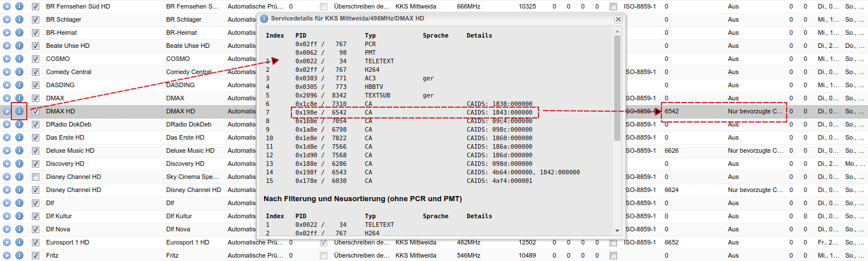
Task: Open info icon for BR-Heimat
Action: 19,32
